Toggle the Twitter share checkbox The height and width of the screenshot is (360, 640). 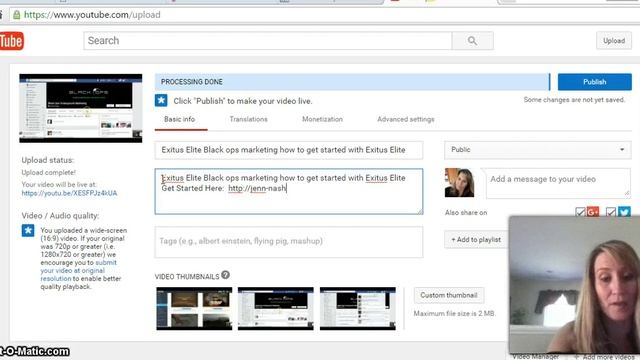tap(611, 212)
